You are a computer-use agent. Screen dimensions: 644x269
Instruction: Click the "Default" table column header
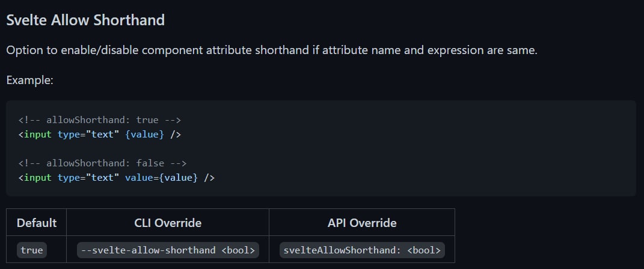point(37,223)
